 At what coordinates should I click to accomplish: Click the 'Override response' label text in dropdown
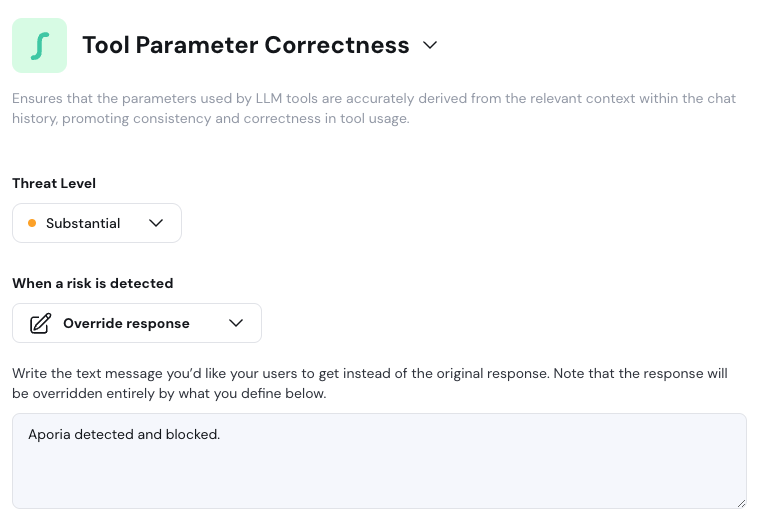(126, 323)
